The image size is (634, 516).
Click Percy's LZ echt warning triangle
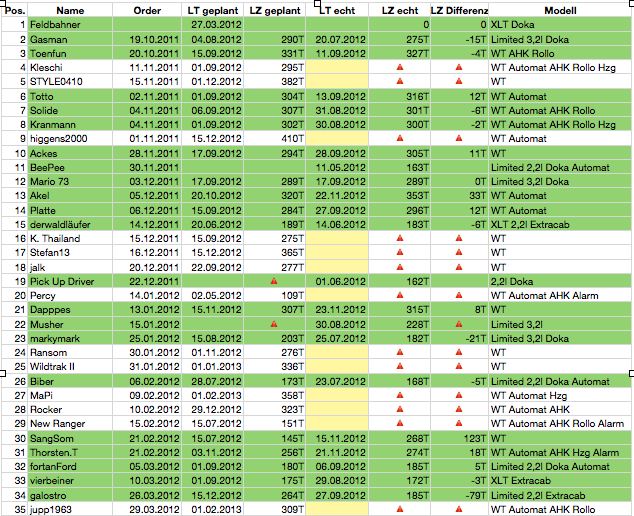tap(400, 295)
